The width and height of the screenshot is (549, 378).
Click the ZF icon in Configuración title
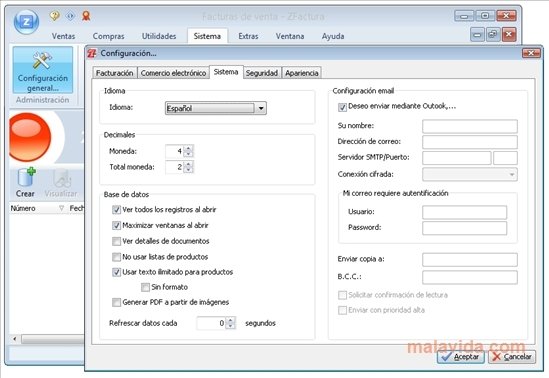92,53
